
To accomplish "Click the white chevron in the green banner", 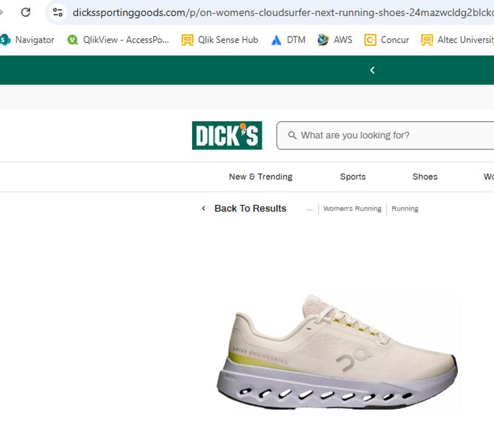I will coord(372,70).
